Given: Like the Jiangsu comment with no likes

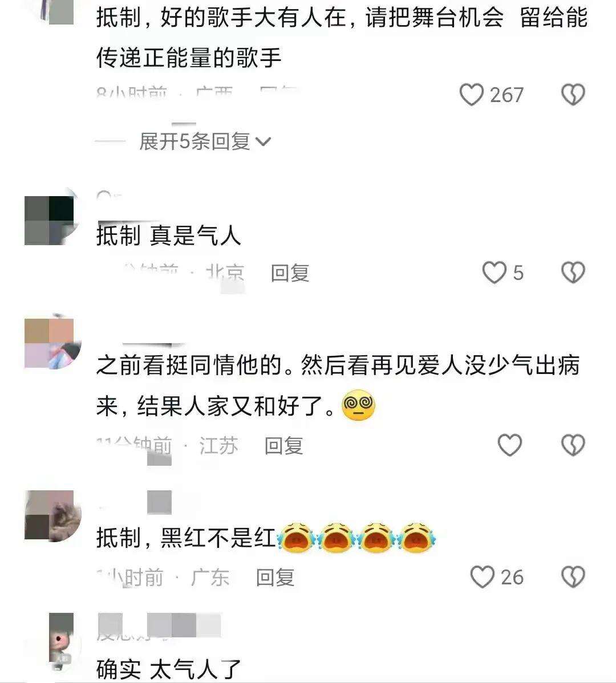Looking at the screenshot, I should pyautogui.click(x=510, y=445).
